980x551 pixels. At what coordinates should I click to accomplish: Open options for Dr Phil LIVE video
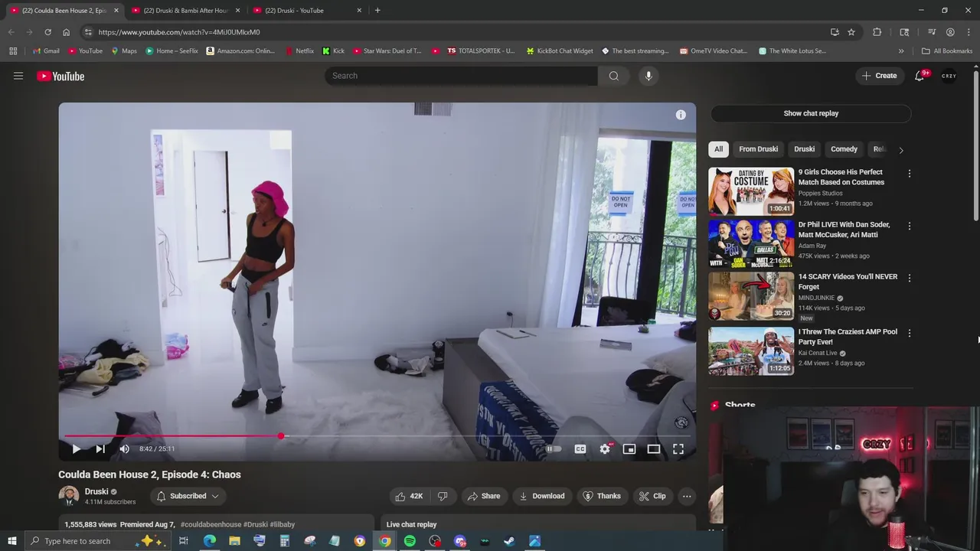tap(909, 226)
